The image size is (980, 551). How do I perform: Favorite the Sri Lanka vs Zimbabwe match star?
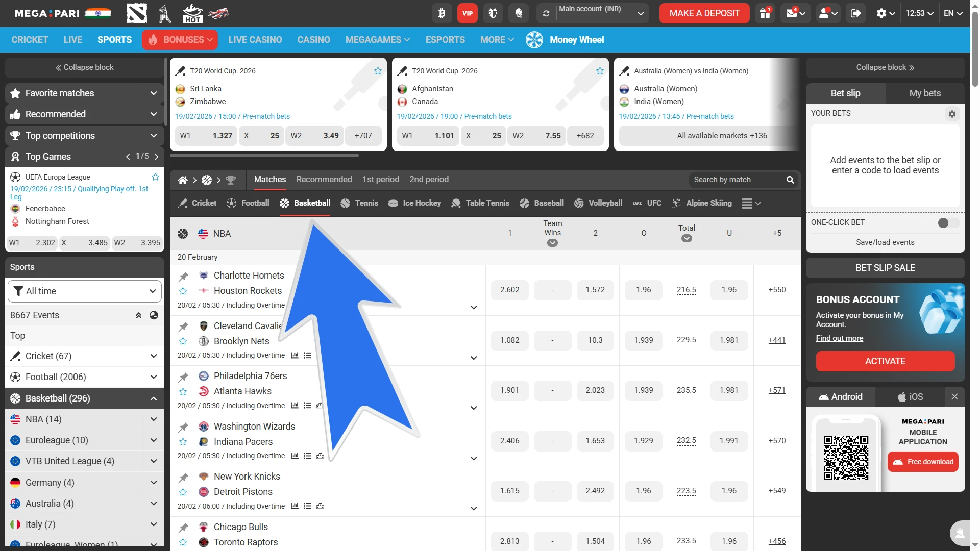[378, 71]
